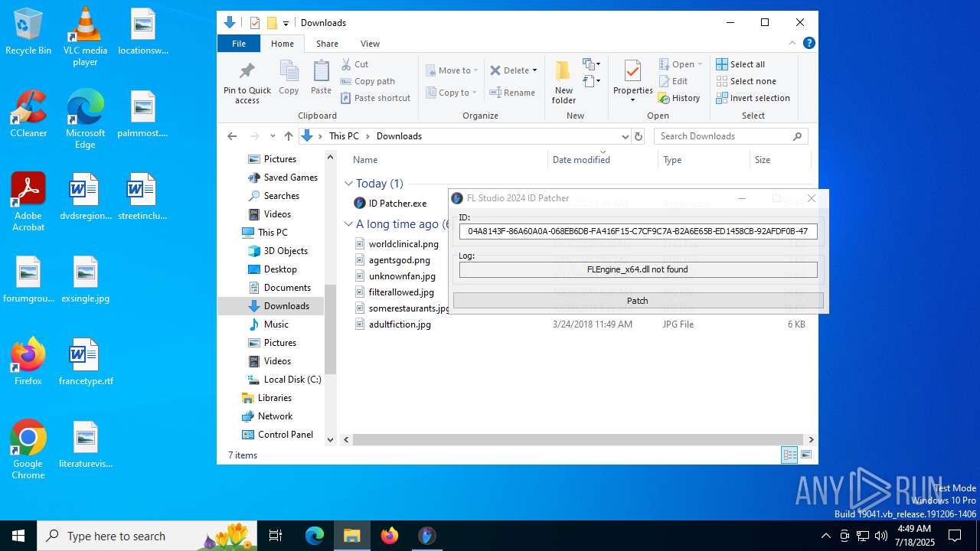Click the Windows Start button

18,536
